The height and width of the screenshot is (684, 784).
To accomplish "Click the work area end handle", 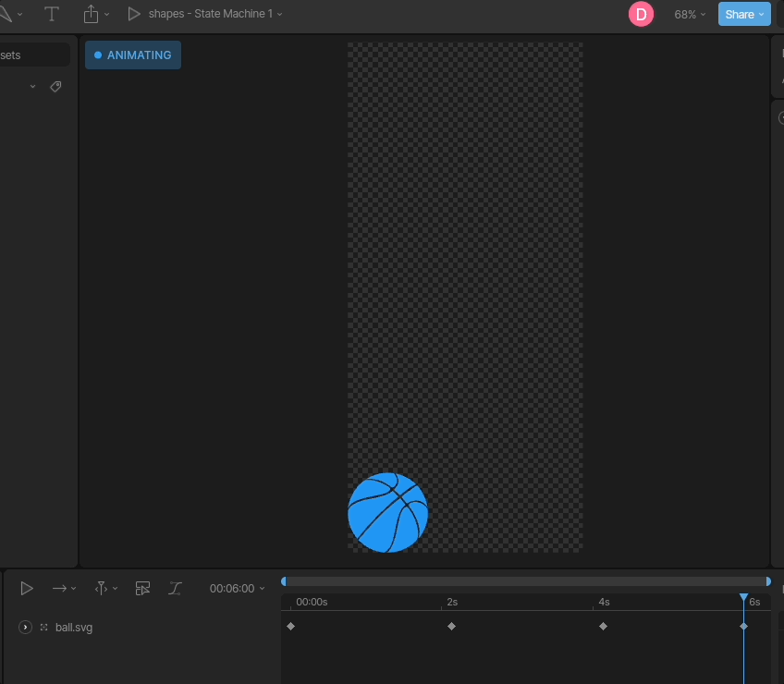I will coord(768,581).
